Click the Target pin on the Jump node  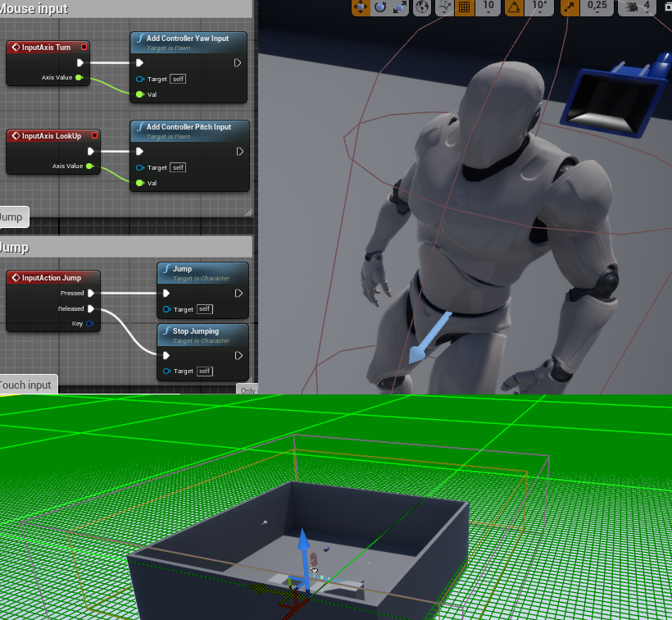[x=166, y=309]
